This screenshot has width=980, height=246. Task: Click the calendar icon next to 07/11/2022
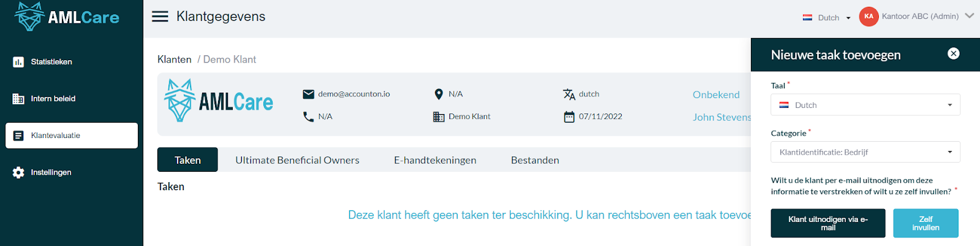pyautogui.click(x=569, y=117)
